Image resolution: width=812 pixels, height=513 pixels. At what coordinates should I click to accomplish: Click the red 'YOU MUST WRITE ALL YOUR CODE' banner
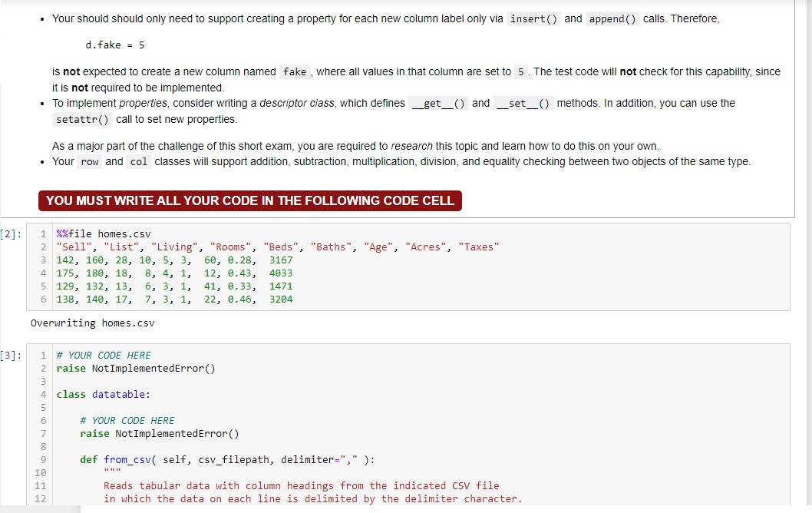[x=249, y=200]
